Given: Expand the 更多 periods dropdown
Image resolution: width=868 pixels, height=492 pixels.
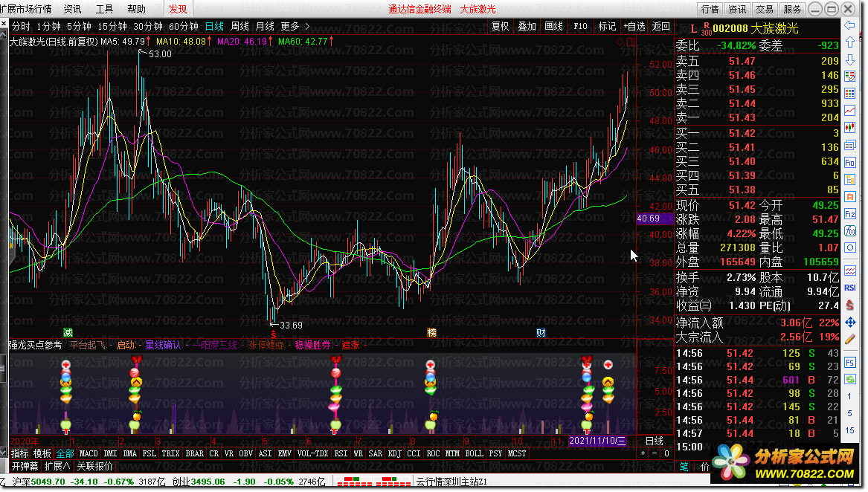Looking at the screenshot, I should pyautogui.click(x=295, y=27).
